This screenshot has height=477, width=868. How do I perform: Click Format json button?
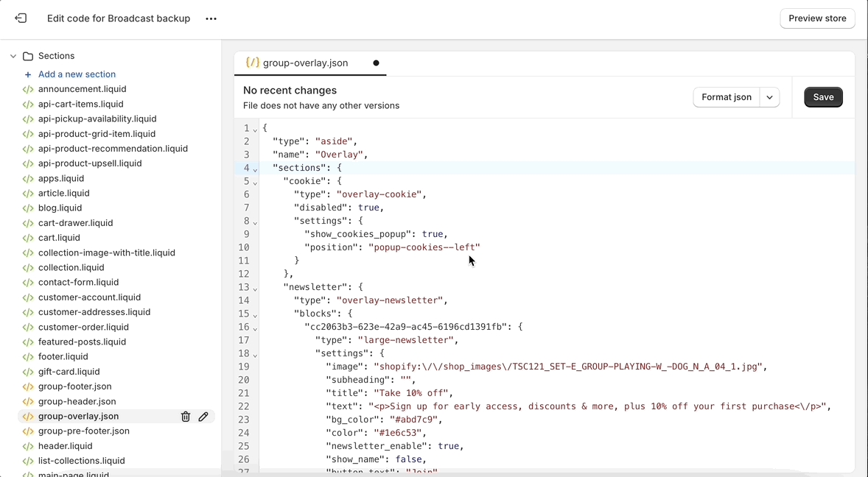pos(726,97)
